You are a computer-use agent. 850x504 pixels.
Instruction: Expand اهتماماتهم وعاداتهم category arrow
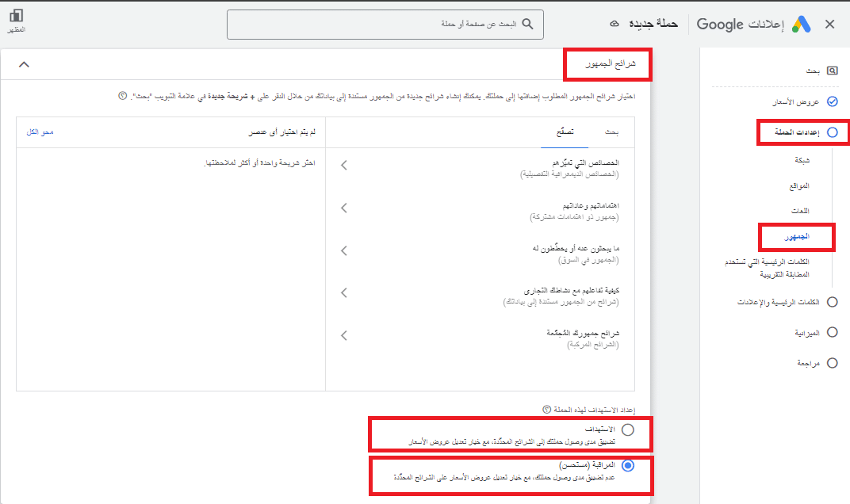[x=344, y=208]
